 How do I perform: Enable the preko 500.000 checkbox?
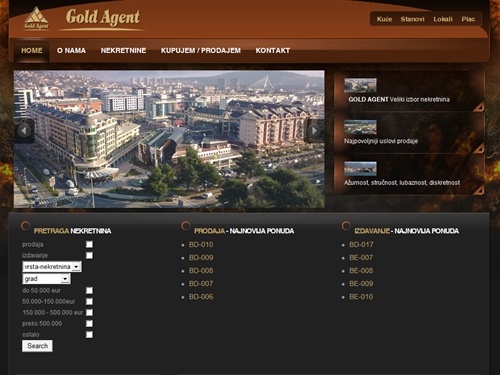pyautogui.click(x=89, y=324)
